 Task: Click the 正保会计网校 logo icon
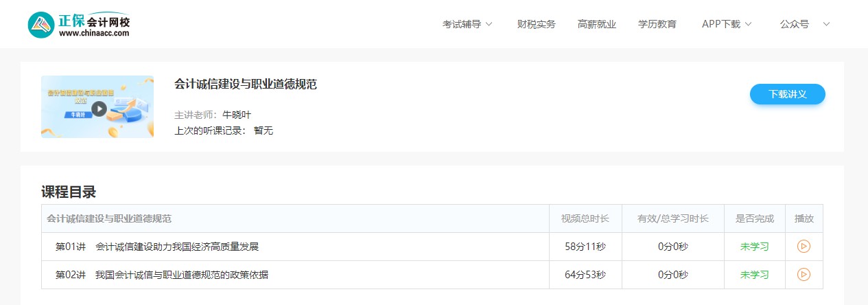pyautogui.click(x=41, y=25)
